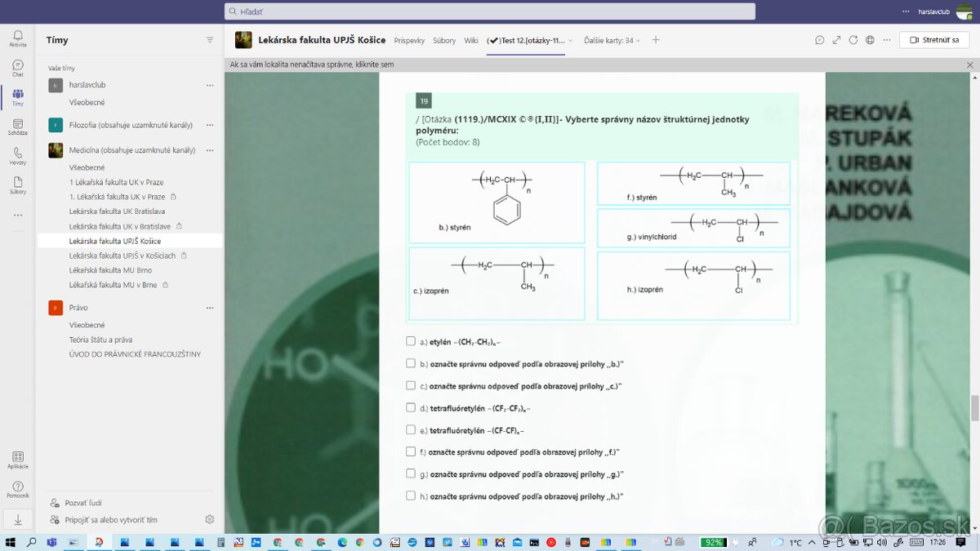Open Medicína team entry
This screenshot has height=551, width=980.
[132, 150]
